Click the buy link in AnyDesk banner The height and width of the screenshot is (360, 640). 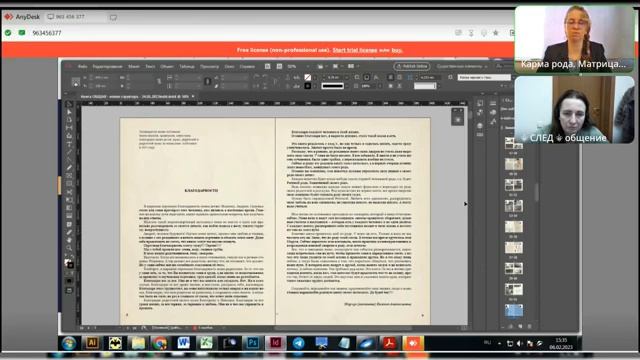pyautogui.click(x=397, y=50)
